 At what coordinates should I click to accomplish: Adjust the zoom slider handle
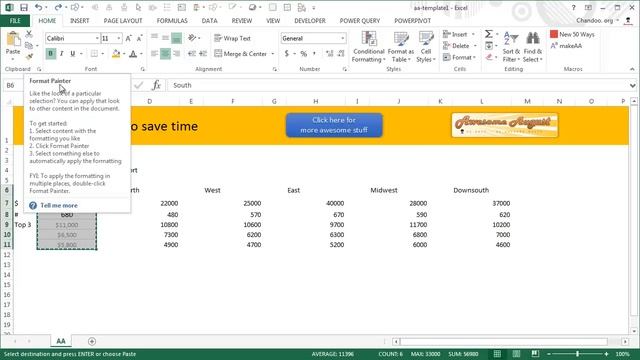(x=578, y=354)
